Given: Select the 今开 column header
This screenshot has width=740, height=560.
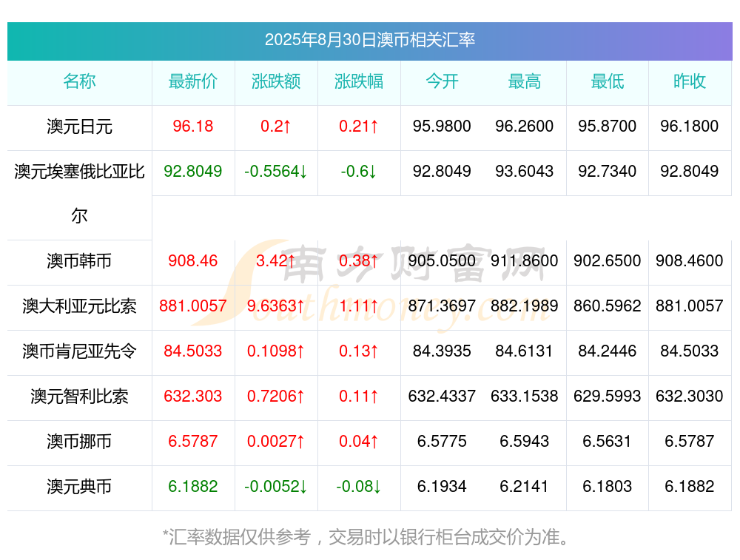Looking at the screenshot, I should coord(442,81).
